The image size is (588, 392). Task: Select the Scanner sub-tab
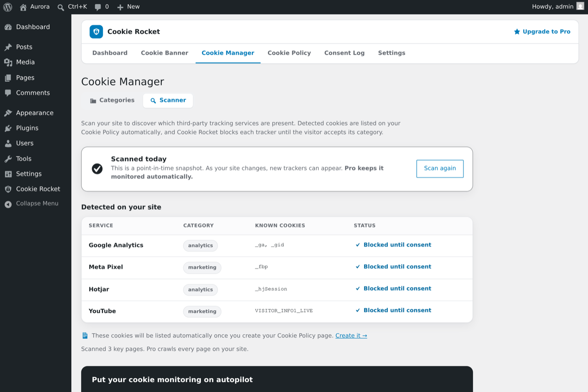tap(168, 100)
